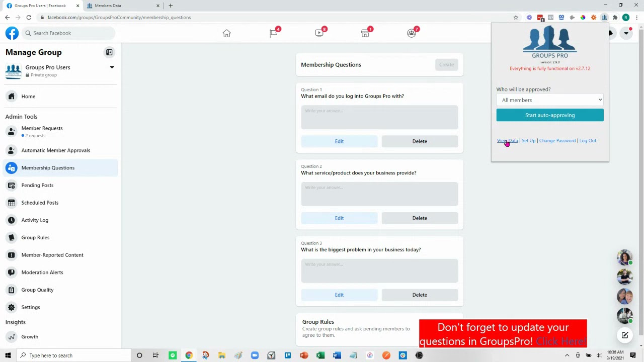Viewport: 644px width, 362px height.
Task: Click the Chrome address bar URL
Action: pos(119,18)
